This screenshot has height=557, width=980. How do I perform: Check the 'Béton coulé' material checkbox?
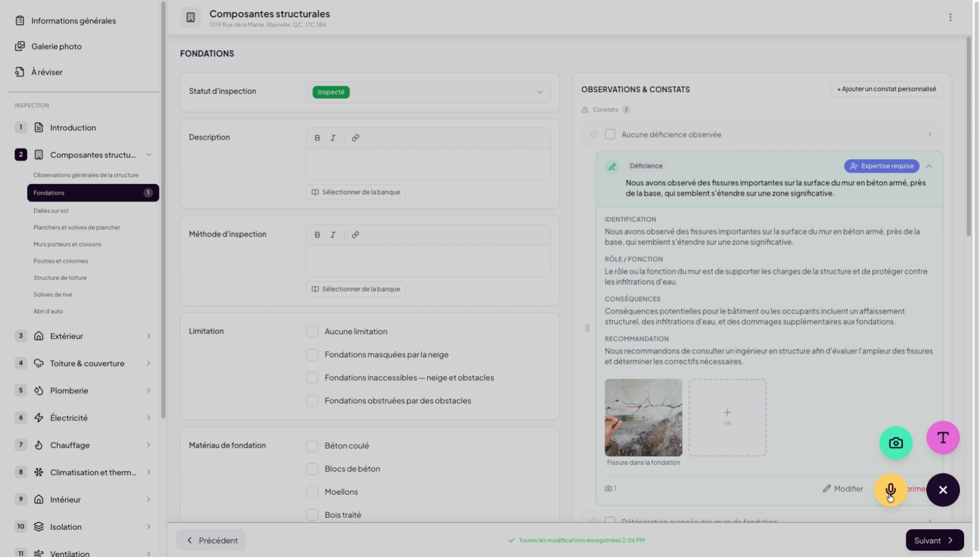coord(312,446)
